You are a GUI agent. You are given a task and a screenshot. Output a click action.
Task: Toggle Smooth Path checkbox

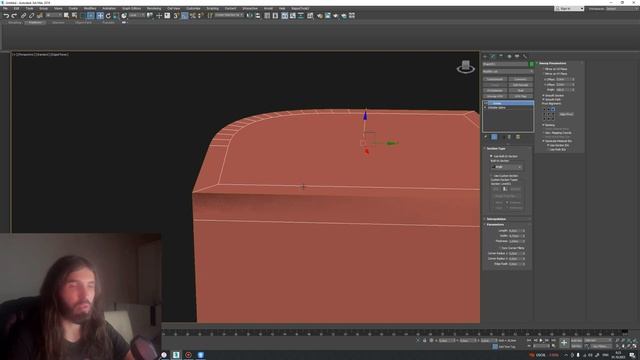[x=543, y=100]
